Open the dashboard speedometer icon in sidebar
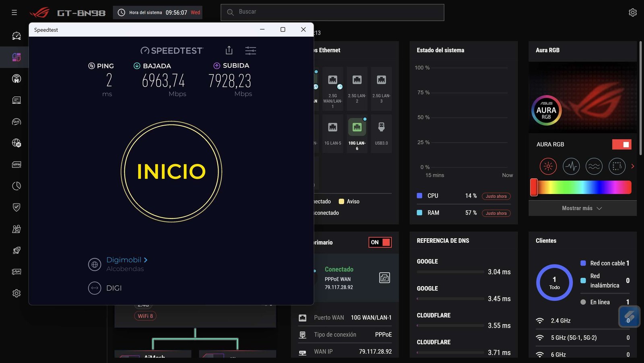 tap(17, 36)
